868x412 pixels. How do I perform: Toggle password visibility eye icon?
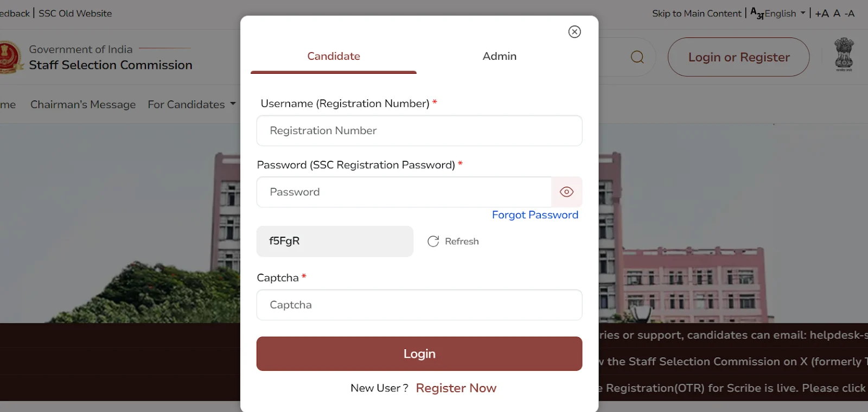click(566, 192)
